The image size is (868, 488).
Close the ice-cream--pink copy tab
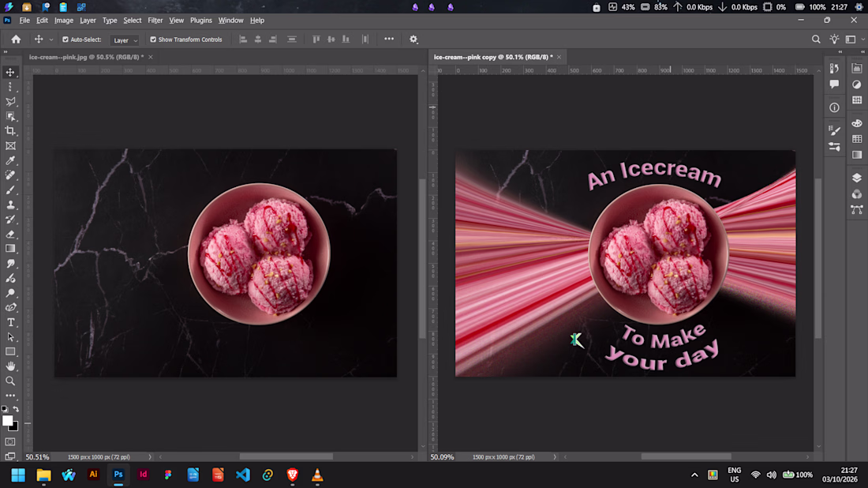(x=559, y=57)
